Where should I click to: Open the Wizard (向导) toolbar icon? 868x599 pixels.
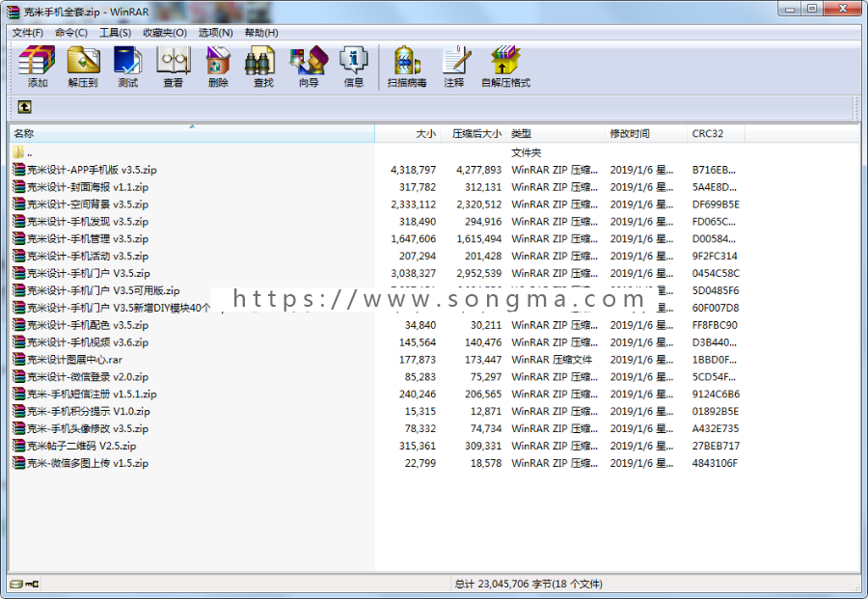(x=309, y=61)
